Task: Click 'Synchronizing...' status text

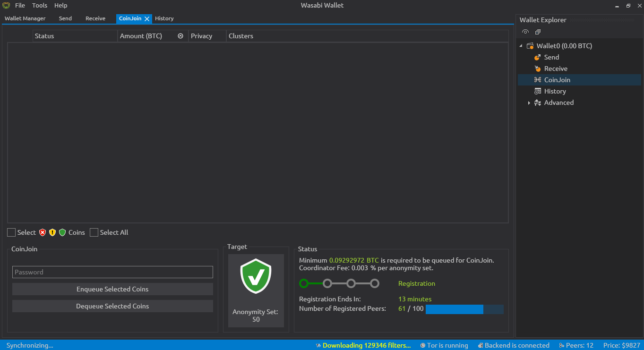Action: tap(30, 345)
